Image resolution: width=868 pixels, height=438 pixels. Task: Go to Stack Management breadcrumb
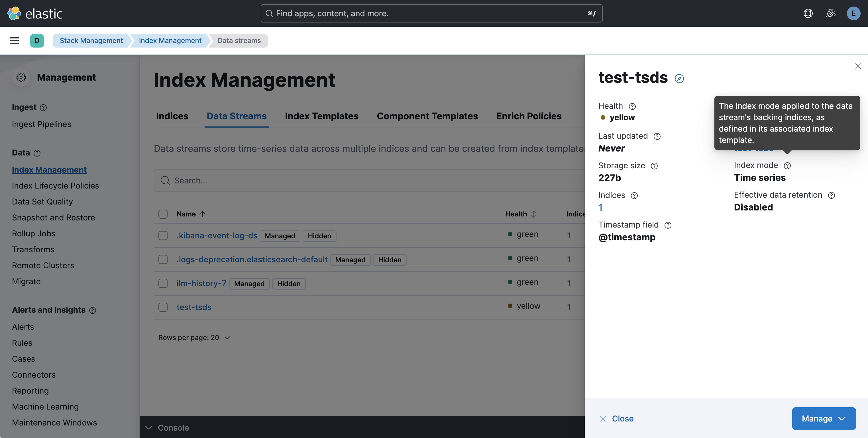[x=91, y=41]
